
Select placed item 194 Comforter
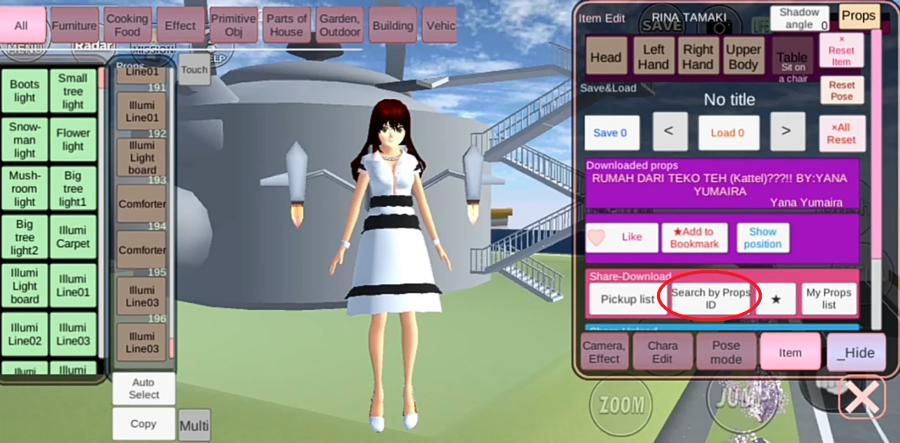[x=142, y=204]
